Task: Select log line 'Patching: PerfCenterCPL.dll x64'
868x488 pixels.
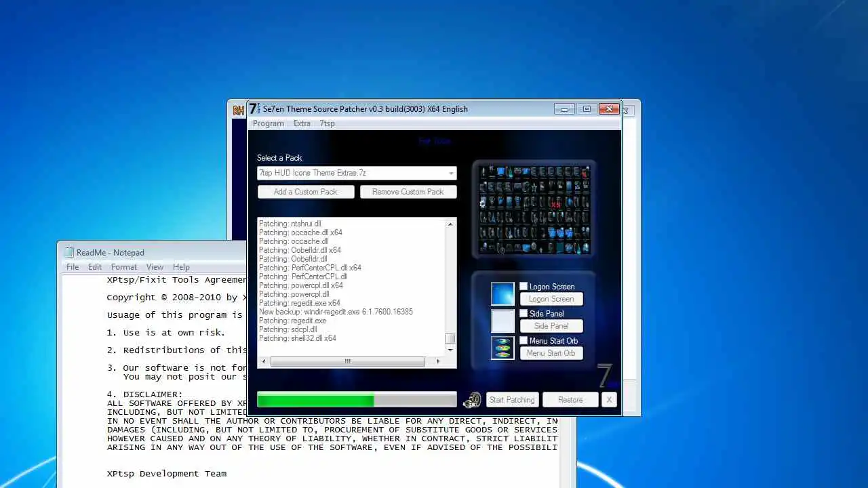Action: pos(310,268)
